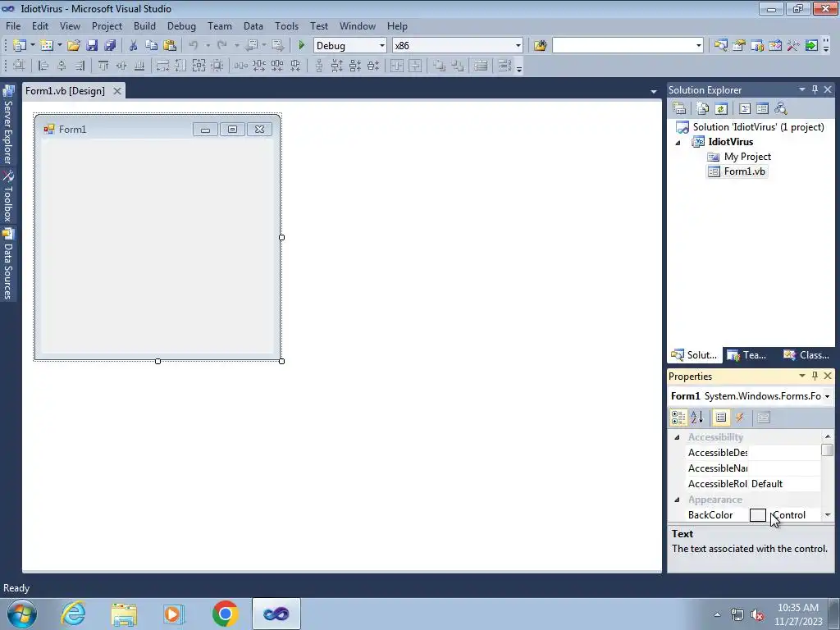Click Show All Files in Solution Explorer
Viewport: 840px width, 630px height.
(x=703, y=109)
